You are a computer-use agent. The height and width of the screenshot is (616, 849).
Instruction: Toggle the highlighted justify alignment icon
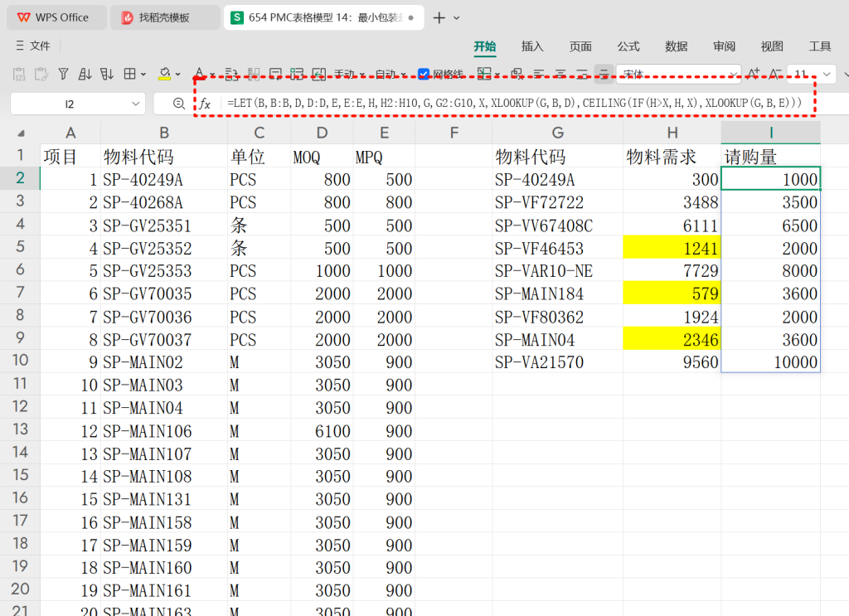pos(604,74)
